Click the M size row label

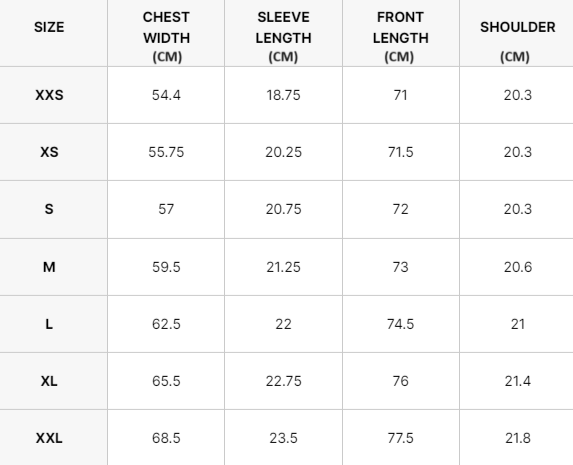pyautogui.click(x=49, y=267)
